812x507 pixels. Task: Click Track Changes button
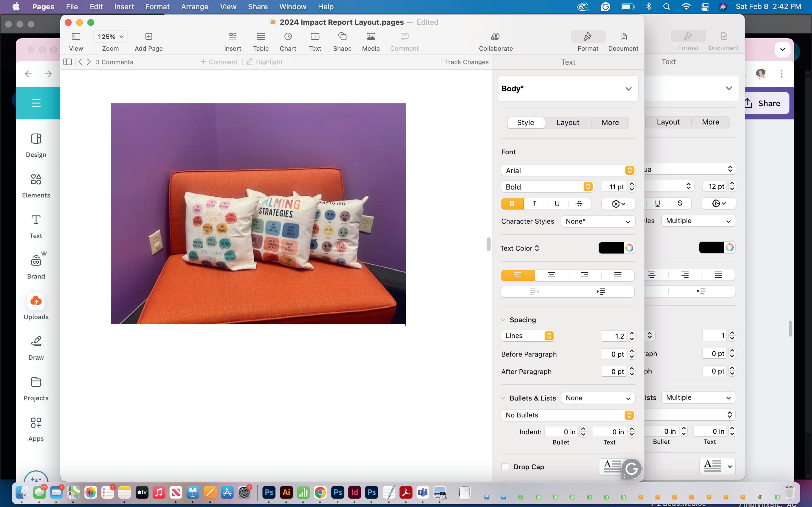(x=466, y=62)
